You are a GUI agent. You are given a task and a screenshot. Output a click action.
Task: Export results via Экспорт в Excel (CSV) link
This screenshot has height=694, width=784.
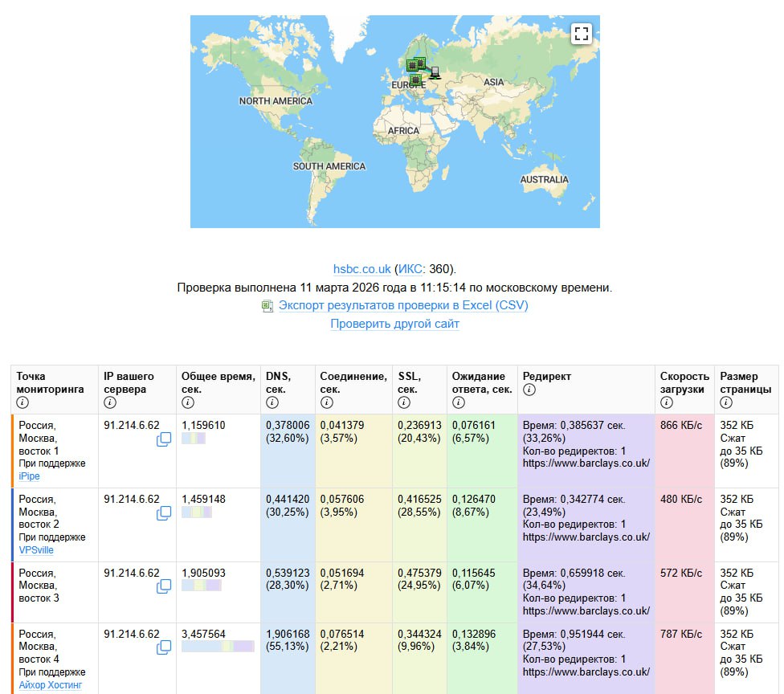click(x=403, y=306)
